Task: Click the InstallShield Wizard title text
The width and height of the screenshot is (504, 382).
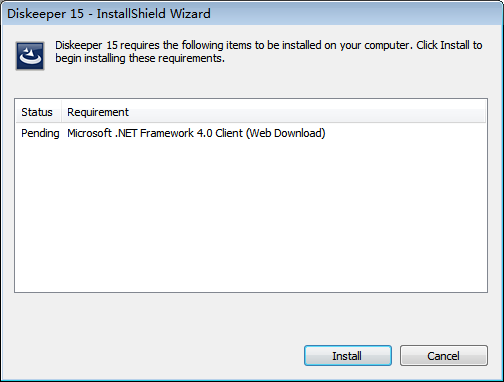Action: click(154, 14)
